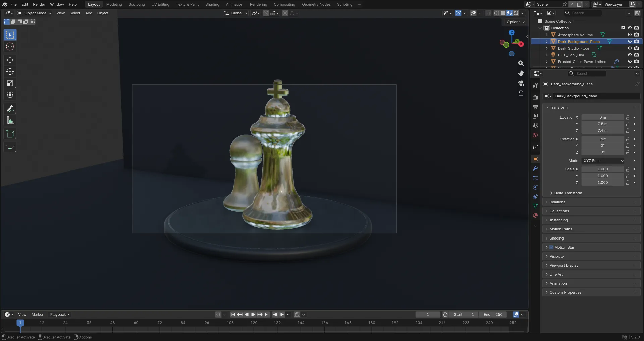Activate the Transform tool

click(x=10, y=95)
